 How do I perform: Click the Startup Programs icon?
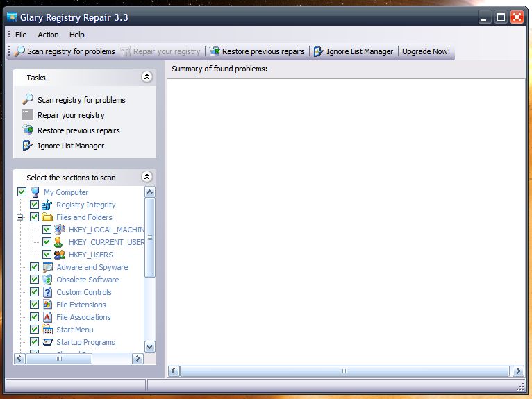47,342
